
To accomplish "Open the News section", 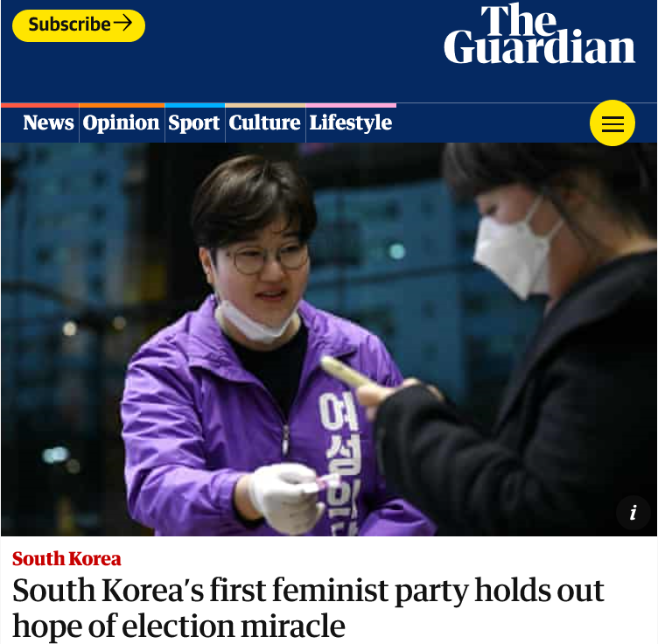I will (48, 122).
